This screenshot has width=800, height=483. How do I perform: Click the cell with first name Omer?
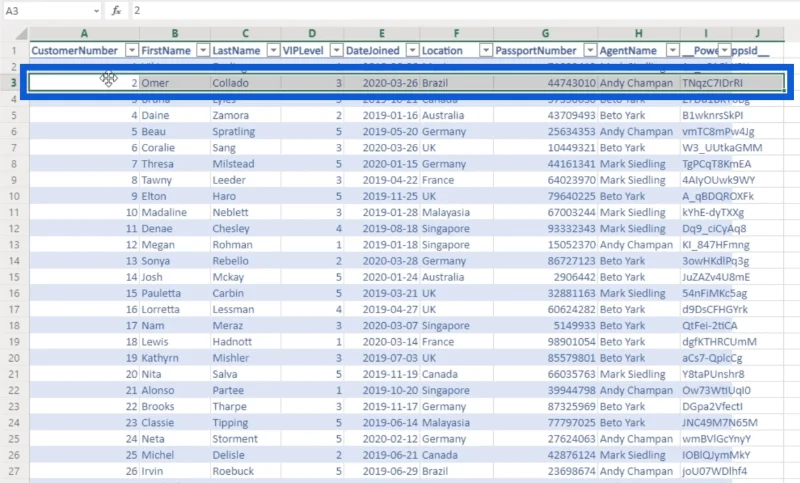click(175, 83)
